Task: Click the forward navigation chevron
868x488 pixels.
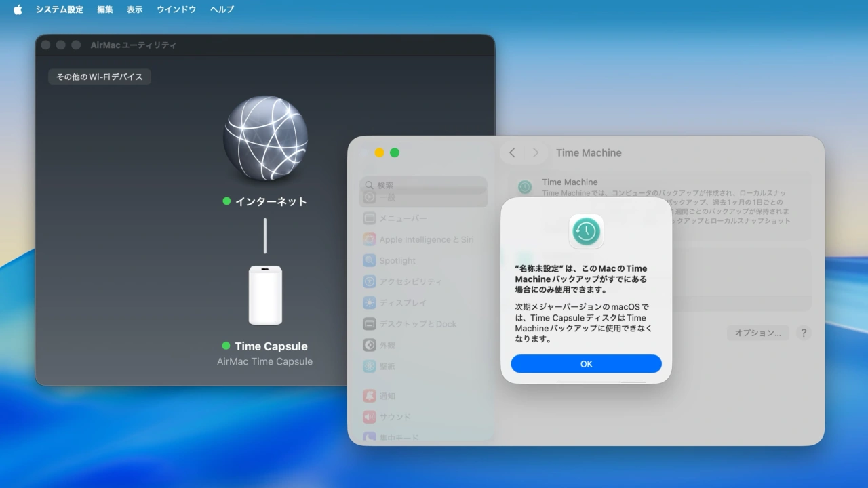Action: click(x=536, y=152)
